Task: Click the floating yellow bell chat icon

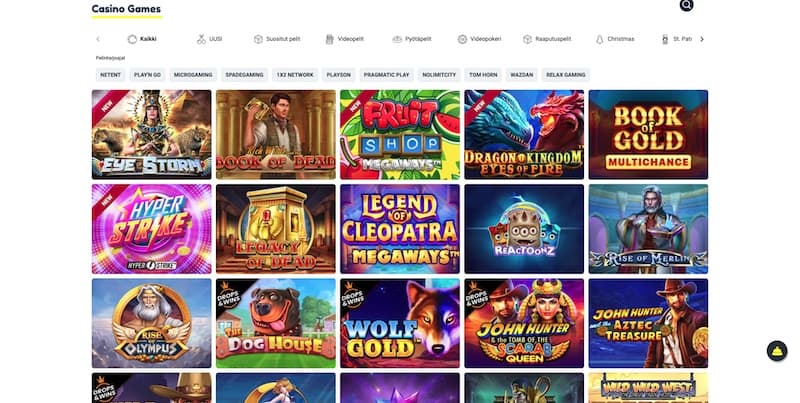Action: [x=777, y=351]
